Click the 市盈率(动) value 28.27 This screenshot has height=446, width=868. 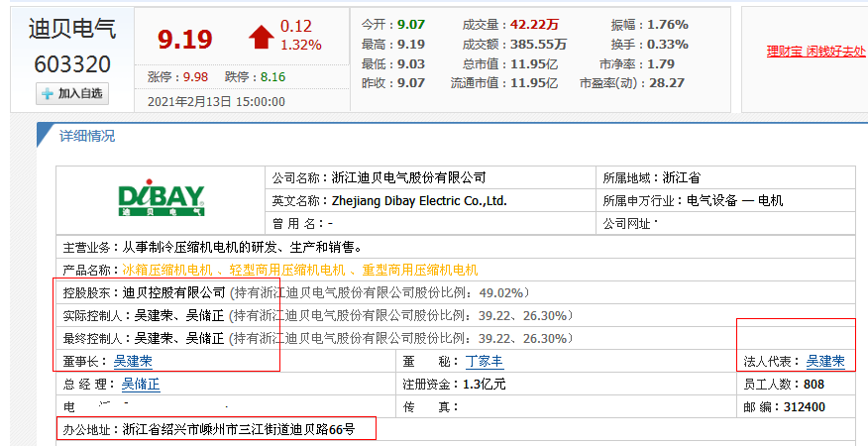[667, 83]
